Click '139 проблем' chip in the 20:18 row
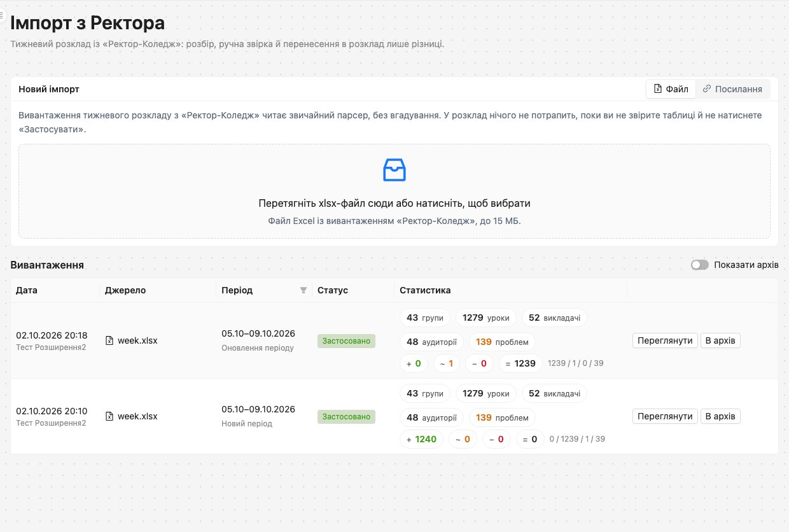 pyautogui.click(x=502, y=342)
